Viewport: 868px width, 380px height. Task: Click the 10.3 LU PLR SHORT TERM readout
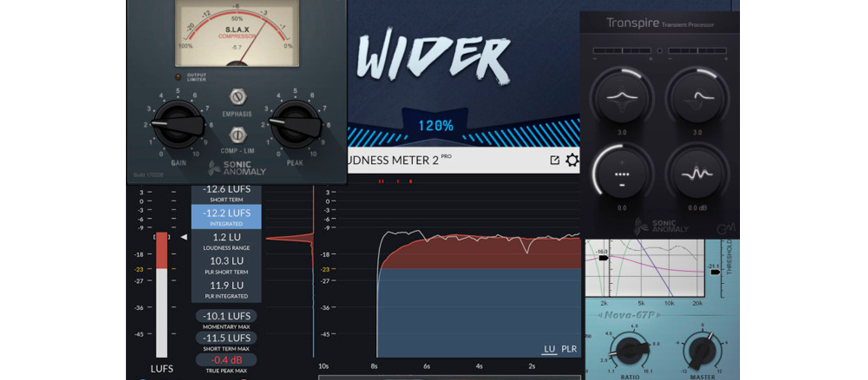(x=226, y=265)
